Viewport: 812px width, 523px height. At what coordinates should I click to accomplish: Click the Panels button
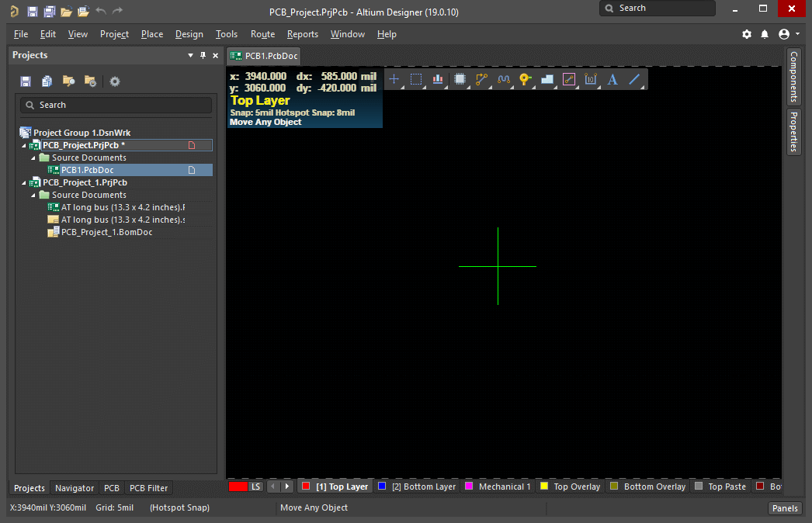point(785,508)
